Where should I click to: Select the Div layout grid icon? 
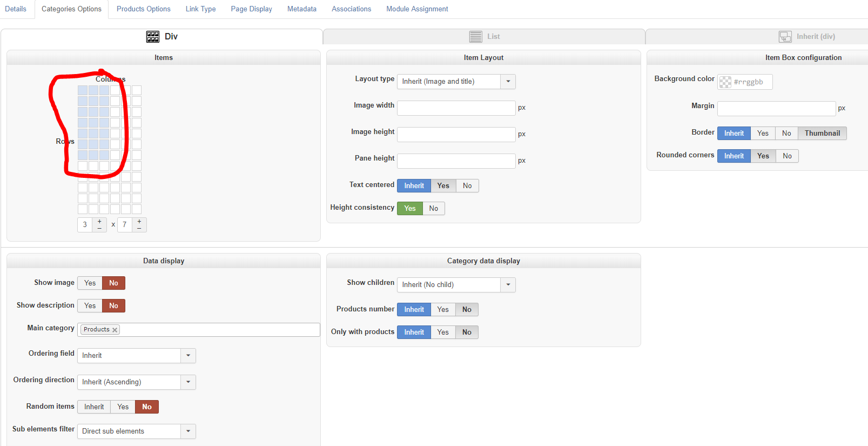coord(153,37)
